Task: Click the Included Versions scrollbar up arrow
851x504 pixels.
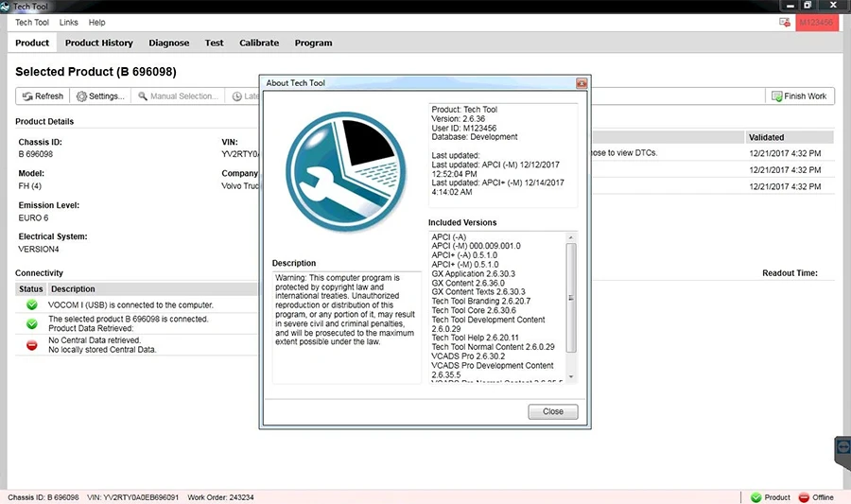Action: tap(571, 237)
